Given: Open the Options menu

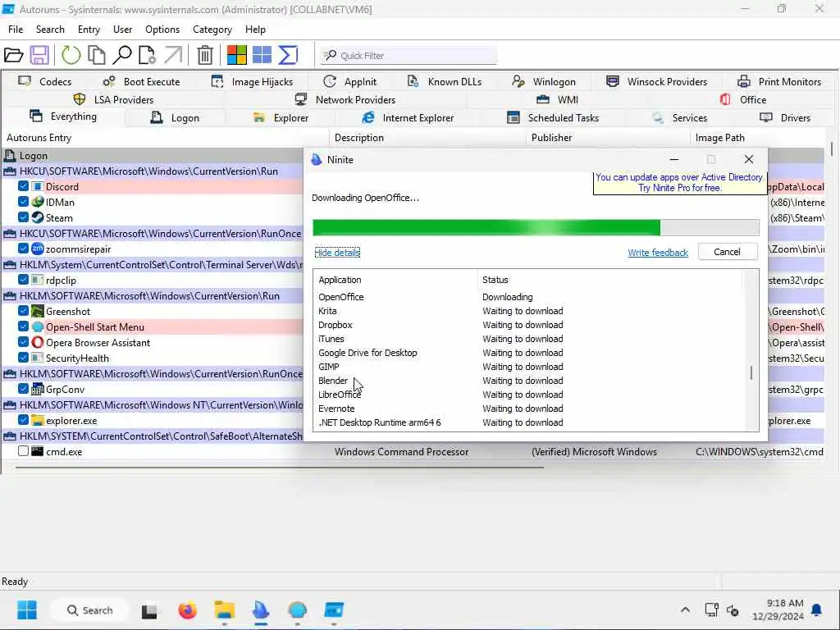Looking at the screenshot, I should pos(162,30).
